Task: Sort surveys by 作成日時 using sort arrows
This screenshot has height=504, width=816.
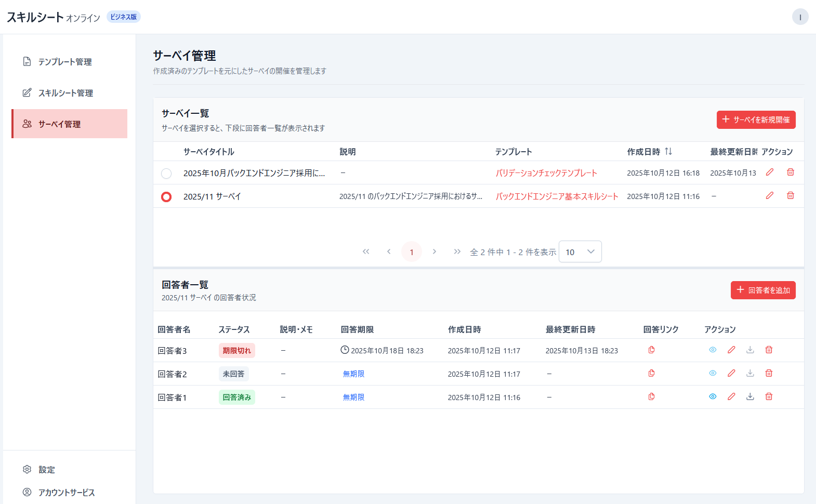Action: [668, 151]
